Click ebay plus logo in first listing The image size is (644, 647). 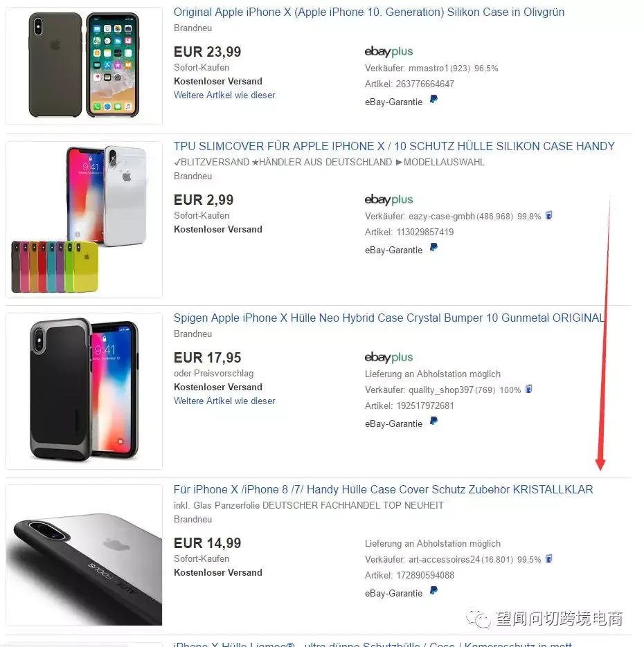click(x=388, y=52)
